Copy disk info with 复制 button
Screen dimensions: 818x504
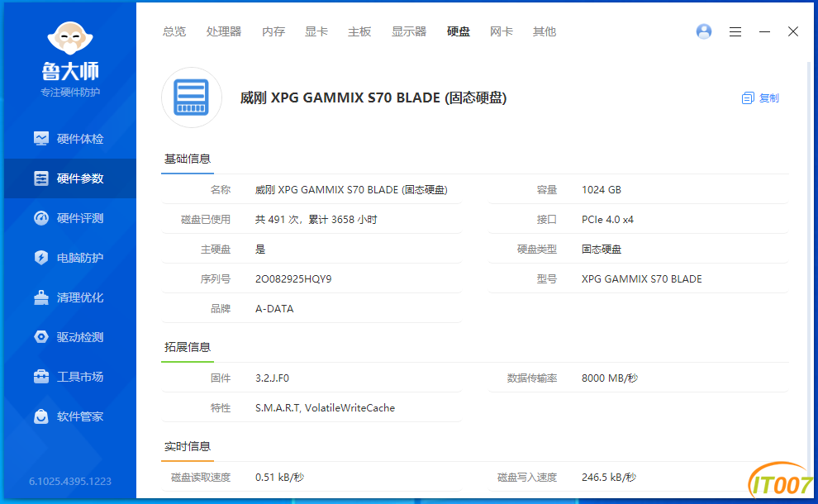click(760, 98)
